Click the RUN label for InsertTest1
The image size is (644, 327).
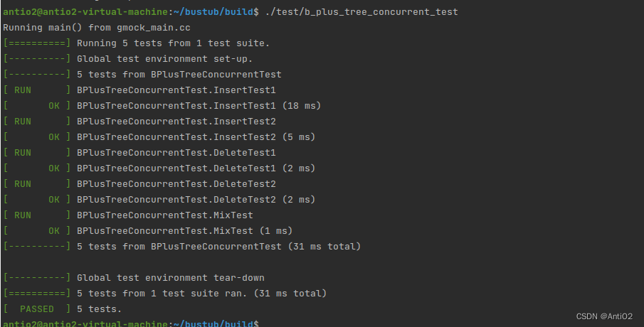coord(23,90)
